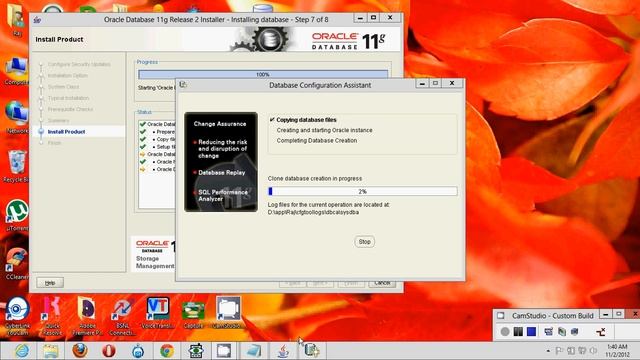The height and width of the screenshot is (360, 640).
Task: Minimize the Database Configuration Assistant window
Action: pyautogui.click(x=422, y=84)
